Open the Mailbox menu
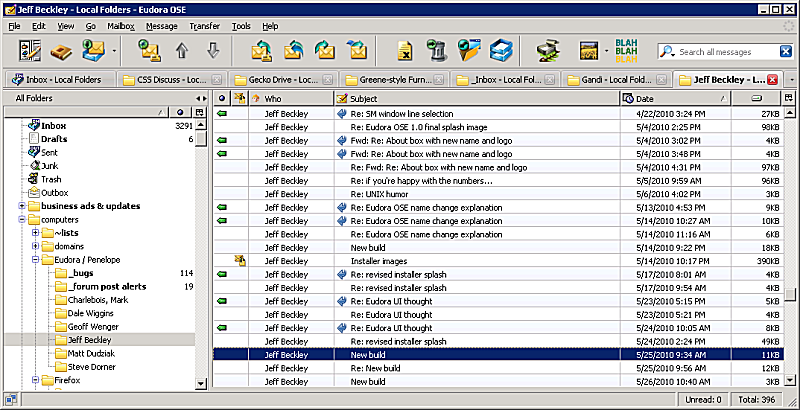The image size is (800, 410). coord(121,25)
